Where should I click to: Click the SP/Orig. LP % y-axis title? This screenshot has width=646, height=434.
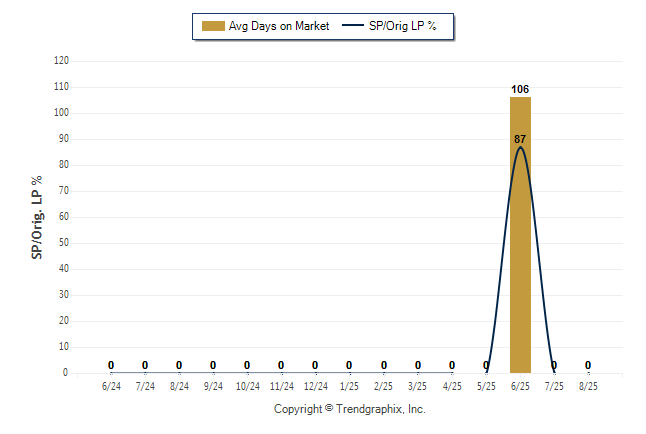click(x=37, y=218)
